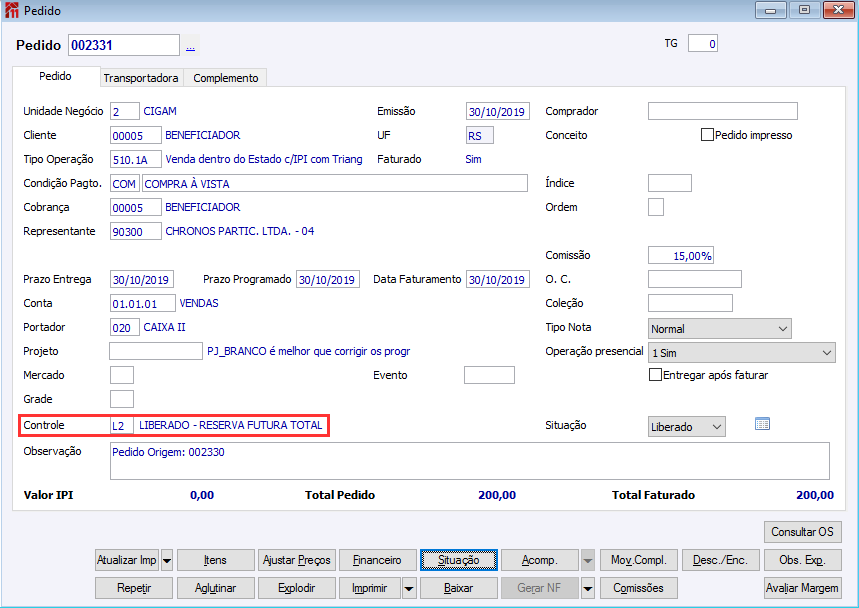Open the ellipsis lookup next to Pedido number
859x608 pixels.
click(x=190, y=46)
